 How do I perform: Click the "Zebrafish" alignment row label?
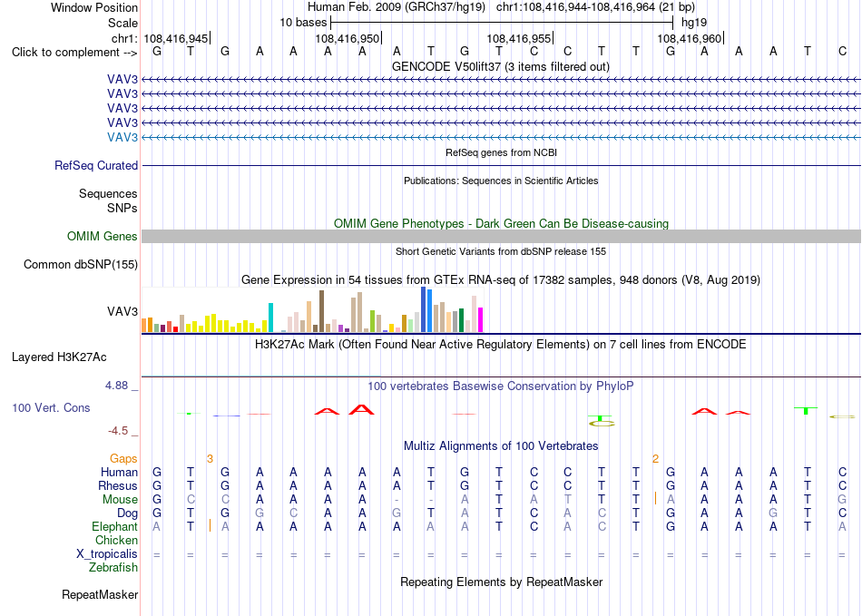click(x=113, y=568)
